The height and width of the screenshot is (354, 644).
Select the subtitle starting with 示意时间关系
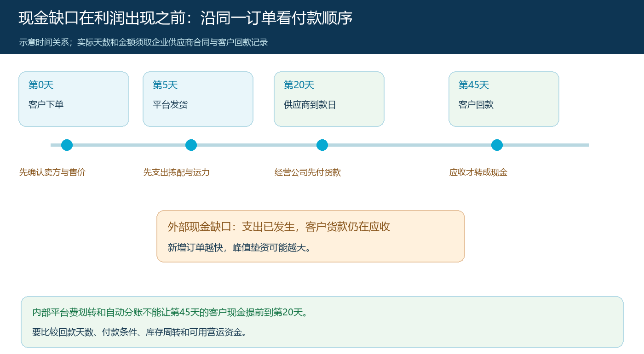[x=144, y=42]
